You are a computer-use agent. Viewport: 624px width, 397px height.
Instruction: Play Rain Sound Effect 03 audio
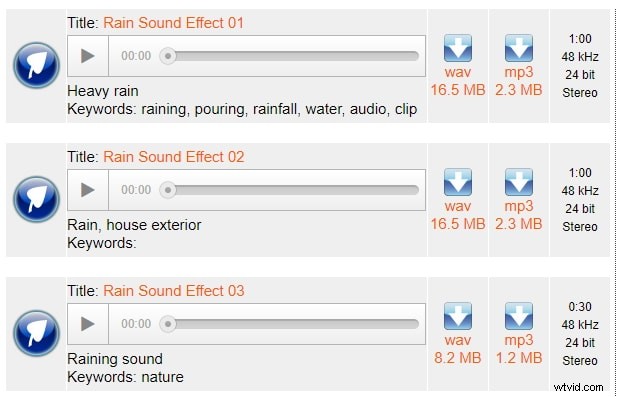[x=88, y=324]
